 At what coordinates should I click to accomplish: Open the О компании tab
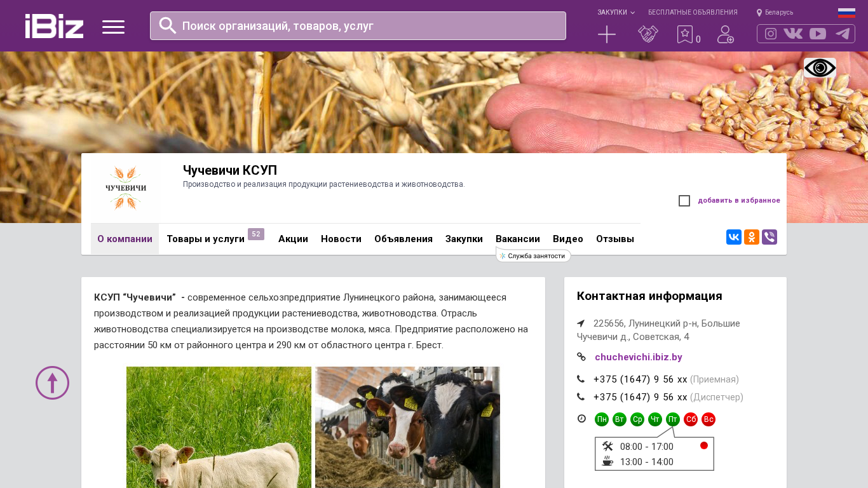click(125, 239)
